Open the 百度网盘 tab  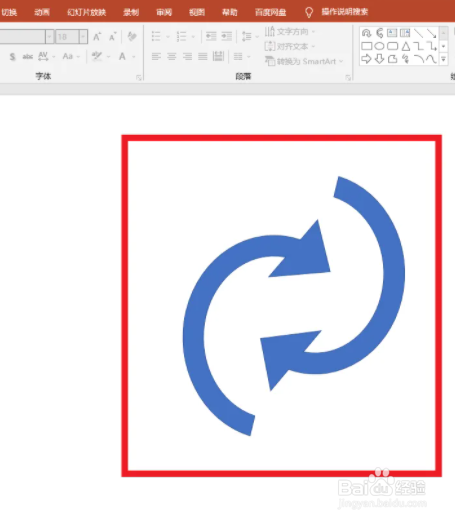[271, 13]
